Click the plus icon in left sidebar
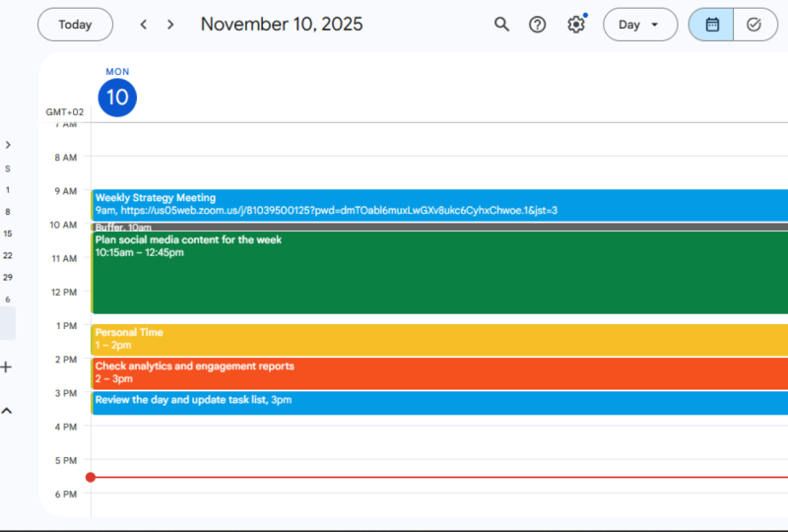This screenshot has width=788, height=532. [6, 367]
